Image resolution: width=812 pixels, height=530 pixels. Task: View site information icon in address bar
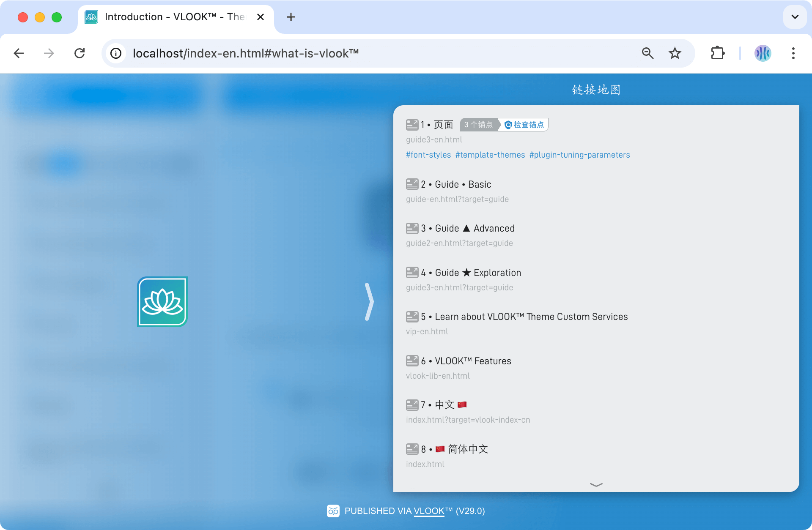coord(116,53)
